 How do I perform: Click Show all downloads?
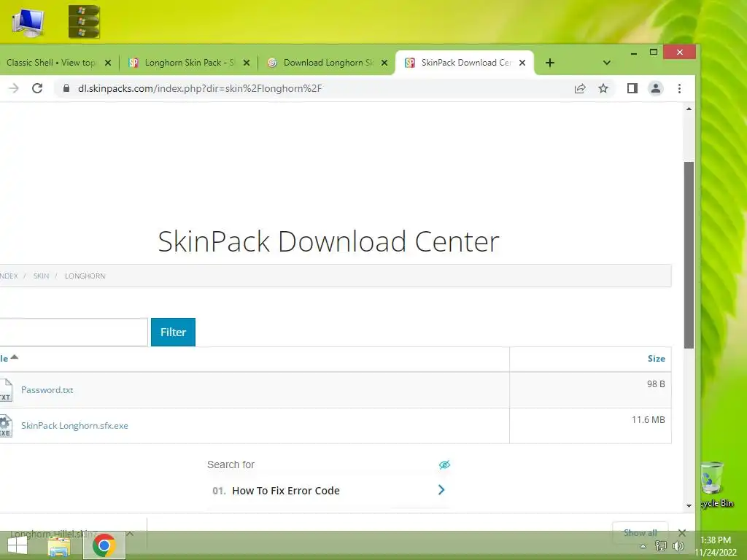[640, 533]
